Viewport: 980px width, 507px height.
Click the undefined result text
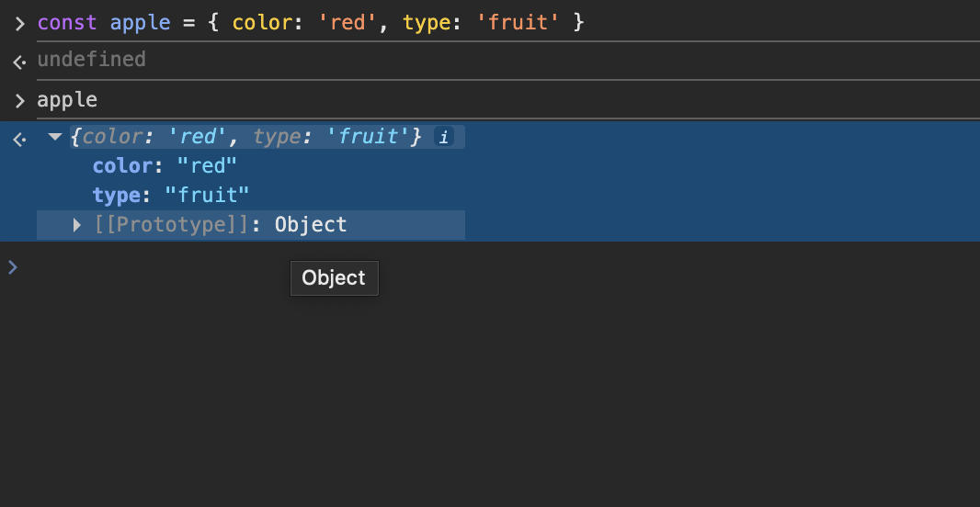tap(91, 60)
